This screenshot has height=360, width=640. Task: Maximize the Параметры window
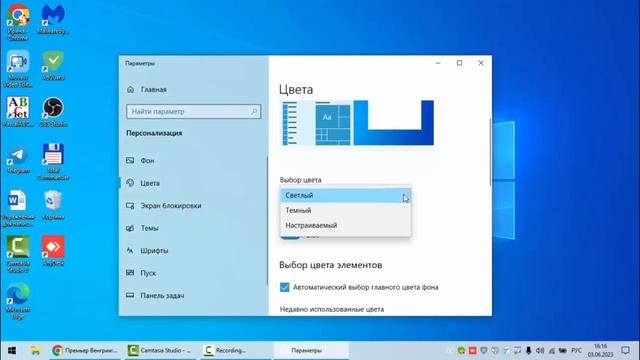pos(459,63)
